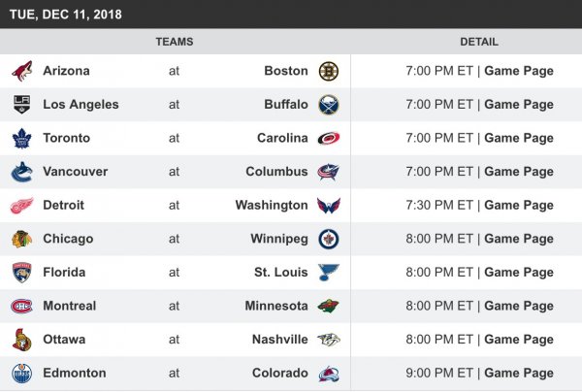Click the Toronto Maple Leafs logo

click(21, 138)
